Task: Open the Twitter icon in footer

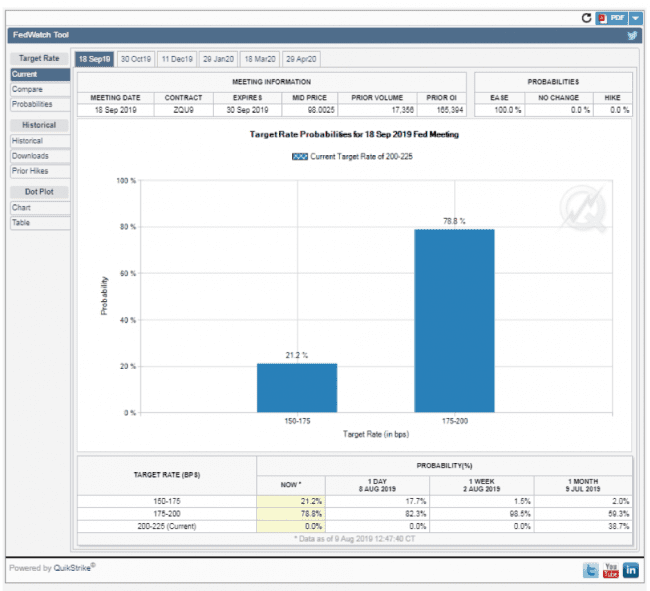Action: coord(590,570)
